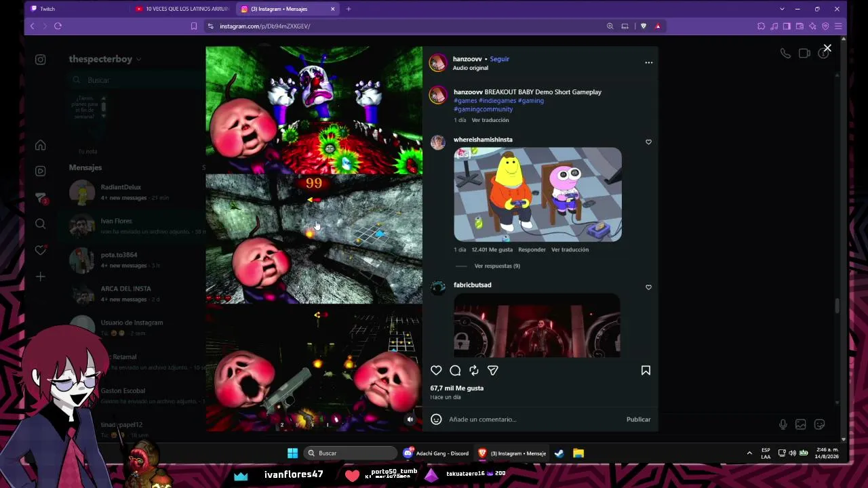Open Brave Rewards triangle icon
Image resolution: width=868 pixels, height=488 pixels.
tap(658, 26)
